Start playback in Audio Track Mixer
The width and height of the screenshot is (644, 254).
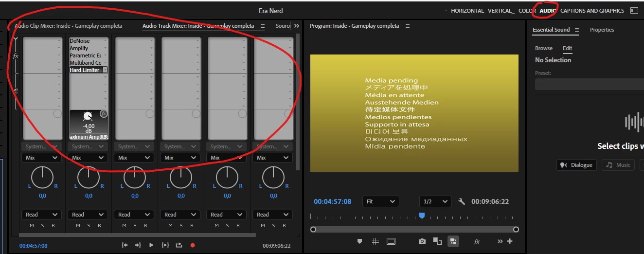151,245
